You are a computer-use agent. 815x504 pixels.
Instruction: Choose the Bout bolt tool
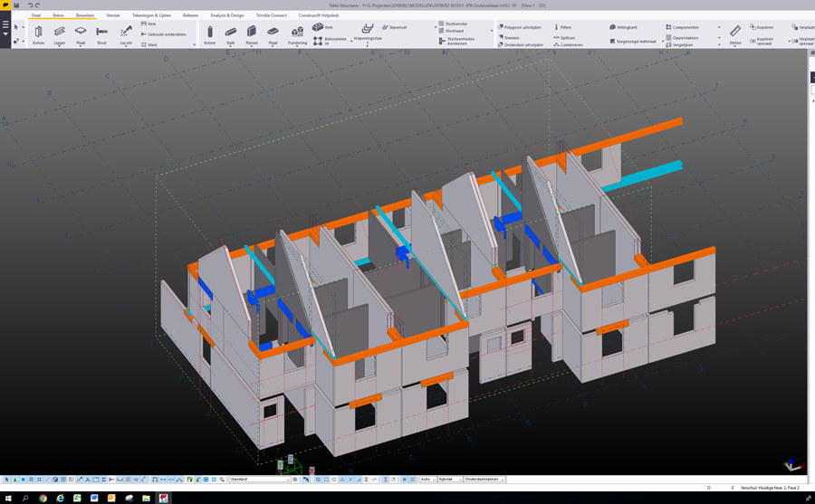101,34
